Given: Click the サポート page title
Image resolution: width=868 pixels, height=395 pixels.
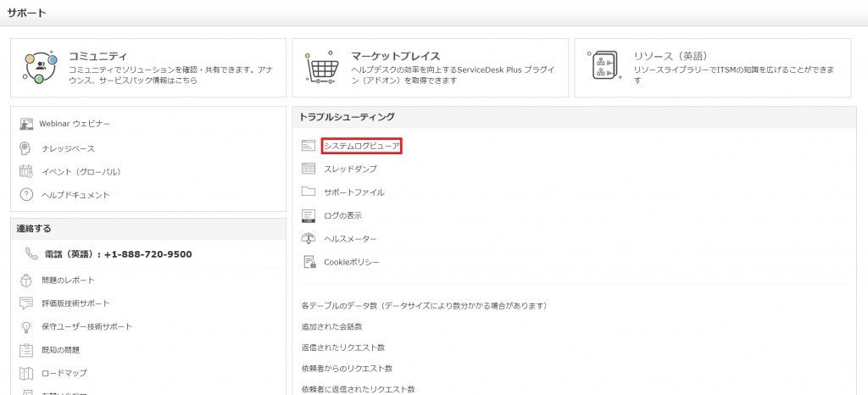Looking at the screenshot, I should click(x=26, y=13).
